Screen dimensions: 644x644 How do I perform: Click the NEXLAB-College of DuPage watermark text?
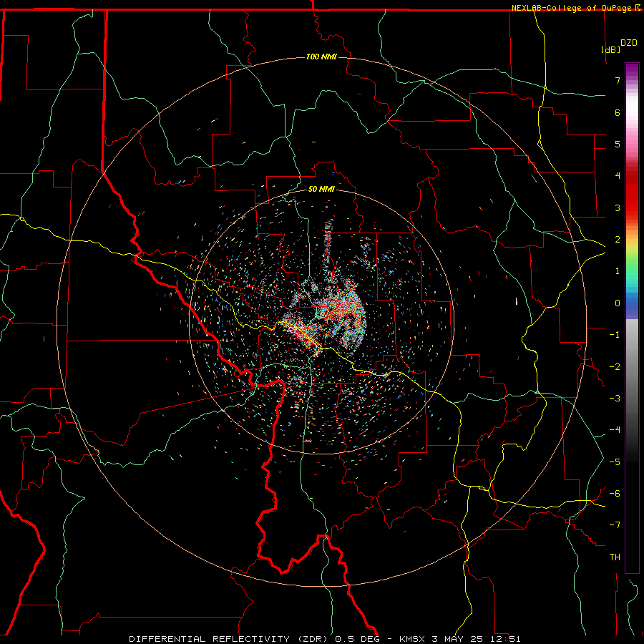click(x=571, y=8)
